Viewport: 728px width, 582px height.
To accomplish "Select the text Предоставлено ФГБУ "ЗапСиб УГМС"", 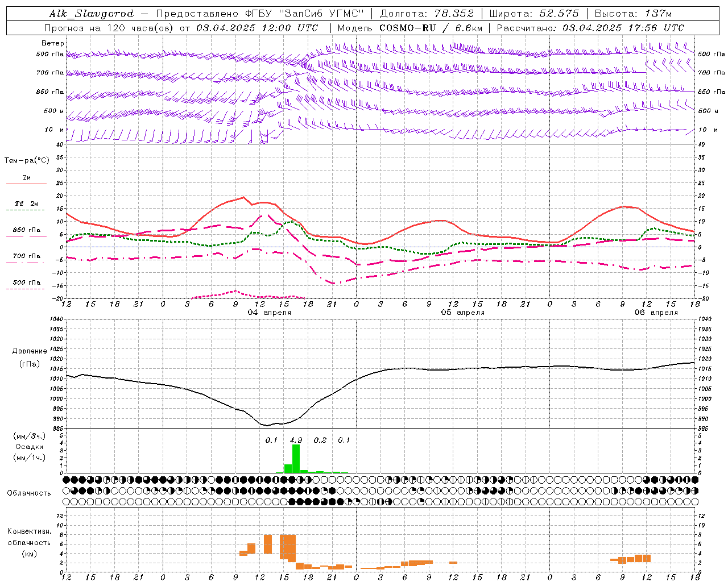I will click(x=260, y=14).
